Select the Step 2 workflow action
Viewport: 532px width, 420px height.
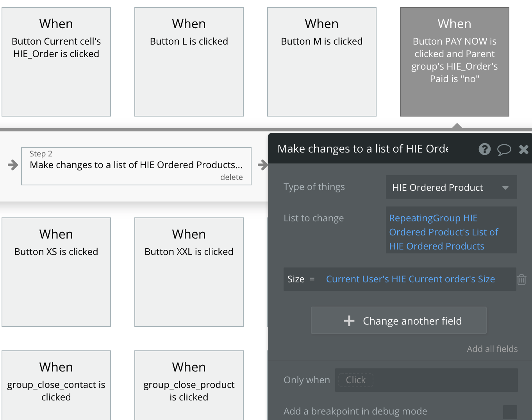click(136, 166)
